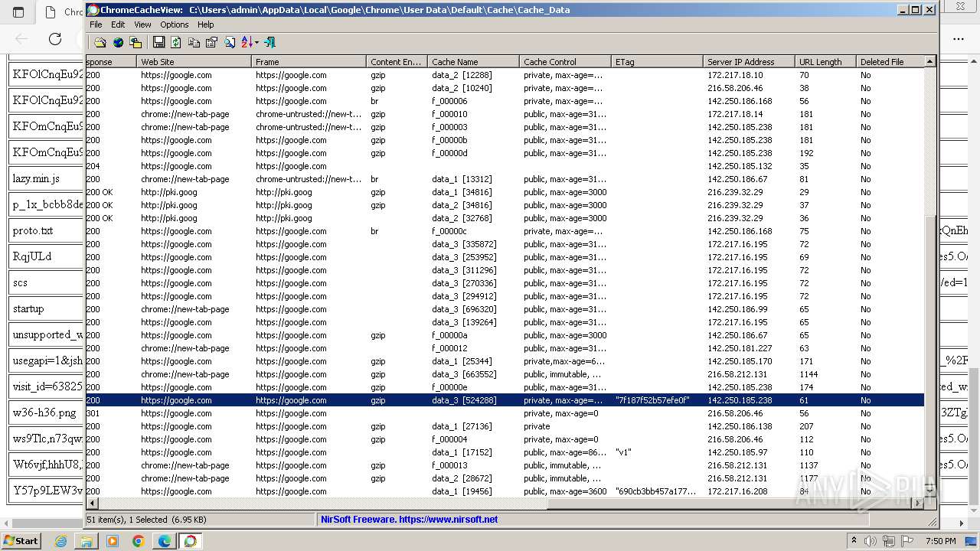Click the globe Open Link in Browser icon
Screen dimensions: 980x551
coord(118,42)
